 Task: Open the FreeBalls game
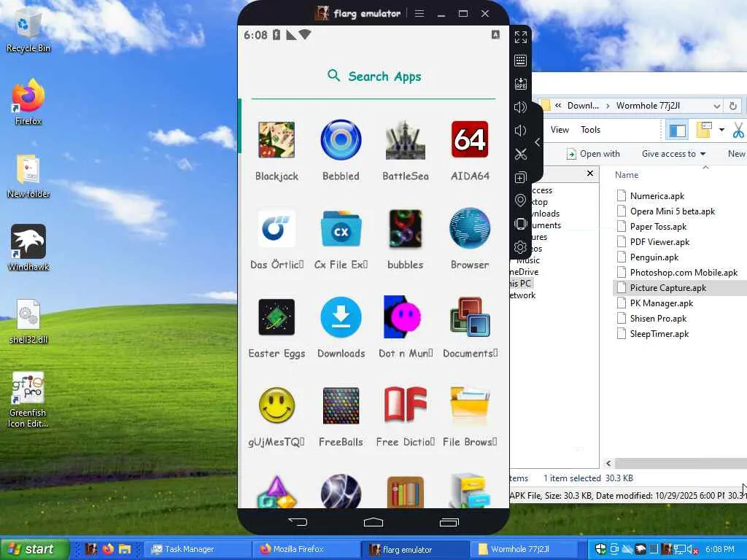[x=341, y=405]
